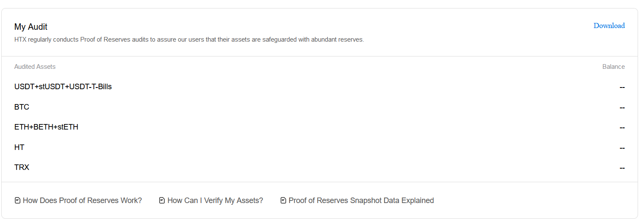
Task: Select the TRX asset name
Action: 22,167
